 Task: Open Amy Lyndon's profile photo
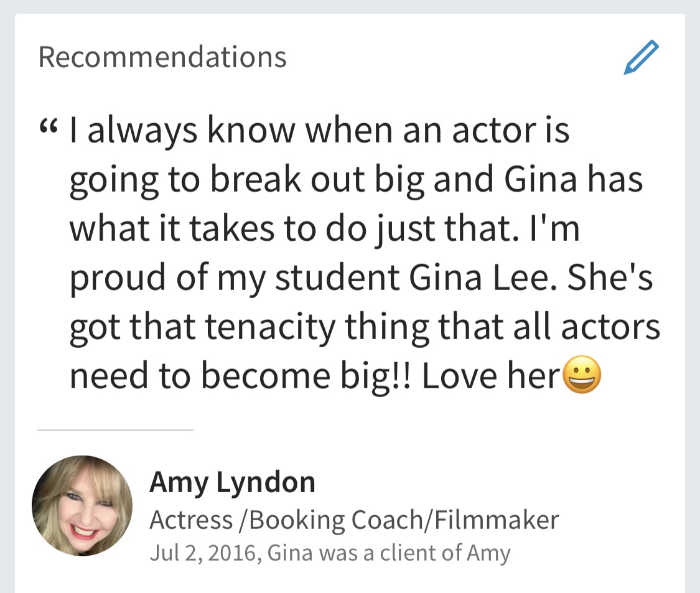click(82, 506)
